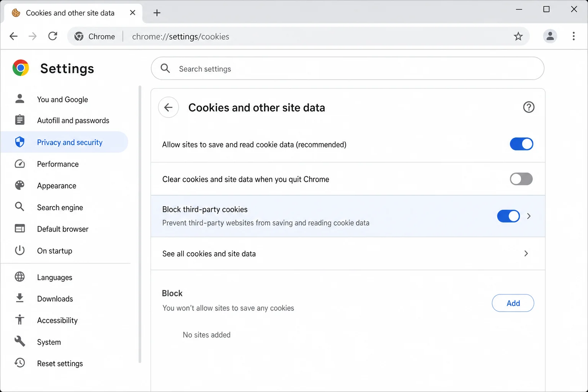The width and height of the screenshot is (588, 392).
Task: Click the clipboard icon for Autofill and passwords
Action: coord(20,120)
